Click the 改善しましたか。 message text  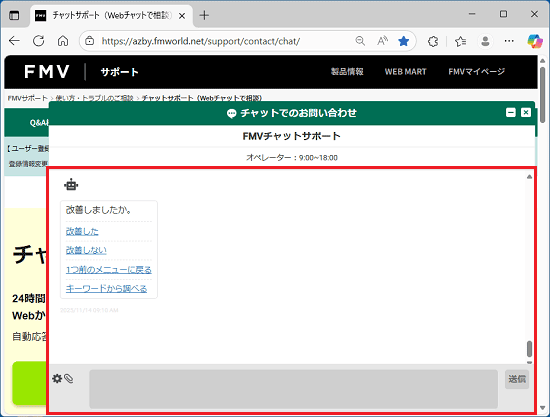[98, 210]
